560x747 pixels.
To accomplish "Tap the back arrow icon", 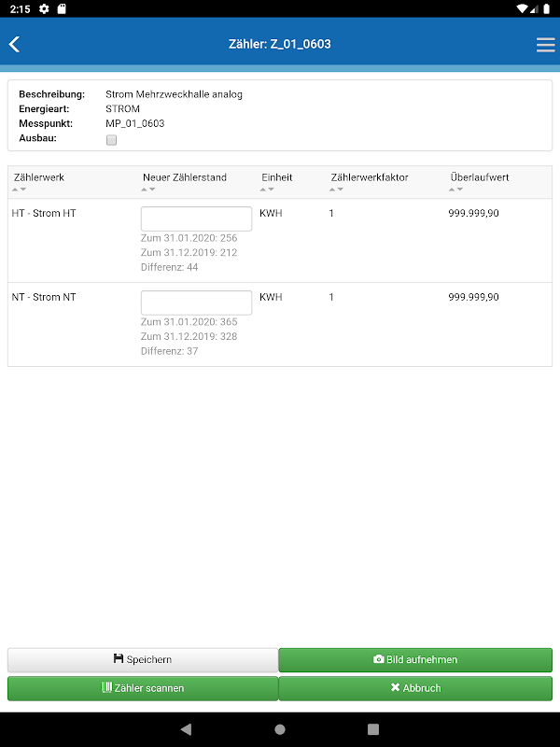I will pos(14,44).
